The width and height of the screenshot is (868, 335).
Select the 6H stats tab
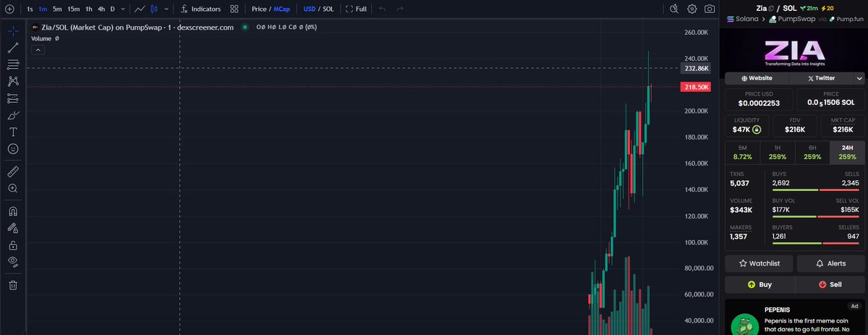pyautogui.click(x=812, y=152)
